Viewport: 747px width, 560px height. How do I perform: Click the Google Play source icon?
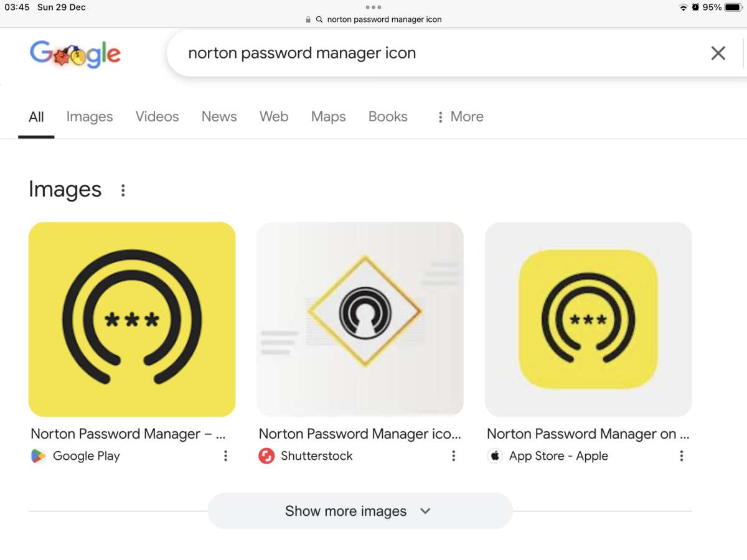pyautogui.click(x=39, y=456)
